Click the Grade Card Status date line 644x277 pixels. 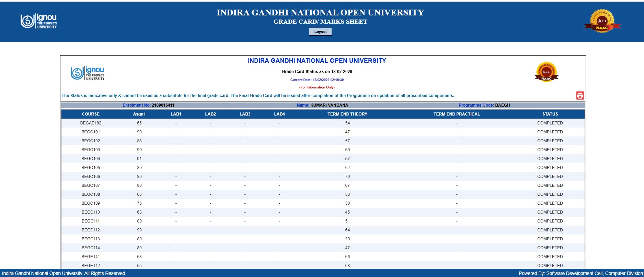[x=317, y=72]
